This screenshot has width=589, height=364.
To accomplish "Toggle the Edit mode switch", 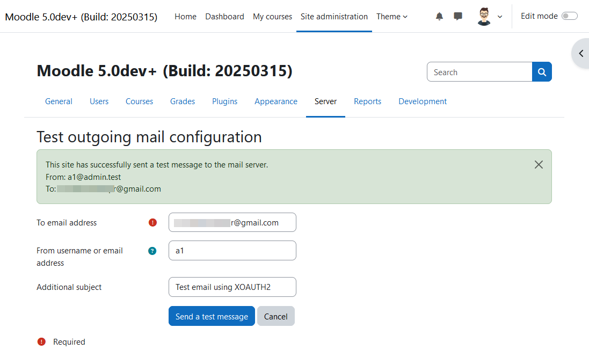I will pos(569,16).
